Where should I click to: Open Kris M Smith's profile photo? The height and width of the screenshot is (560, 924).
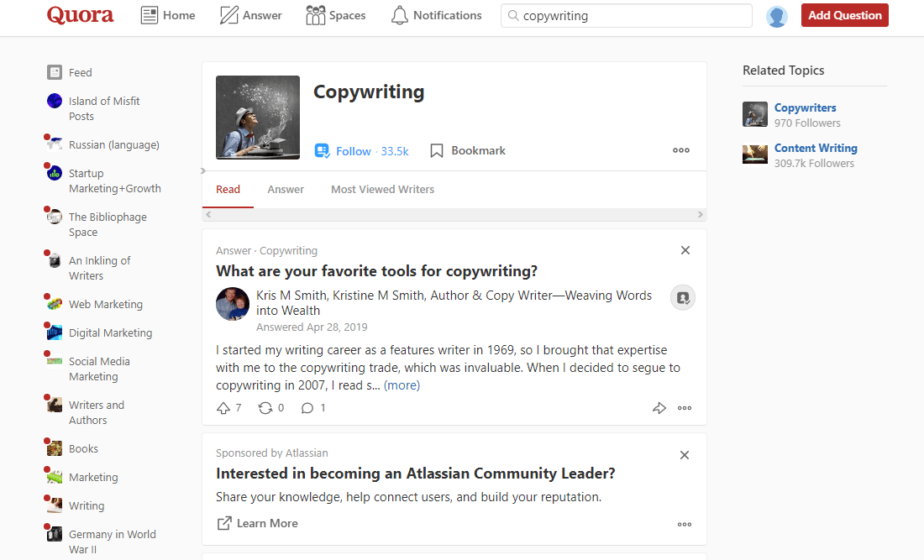pyautogui.click(x=233, y=304)
